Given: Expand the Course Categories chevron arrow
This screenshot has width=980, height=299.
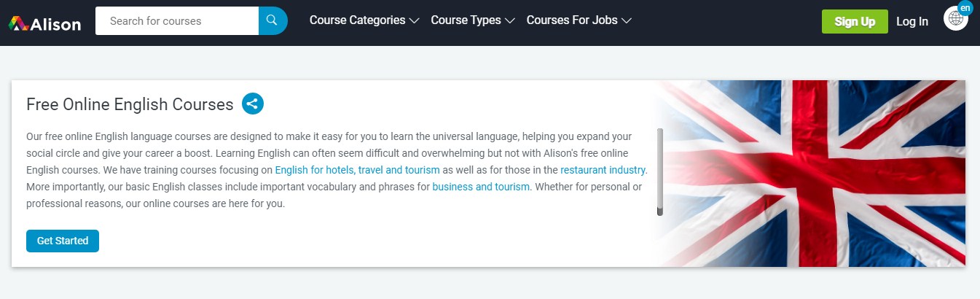Looking at the screenshot, I should pyautogui.click(x=415, y=21).
